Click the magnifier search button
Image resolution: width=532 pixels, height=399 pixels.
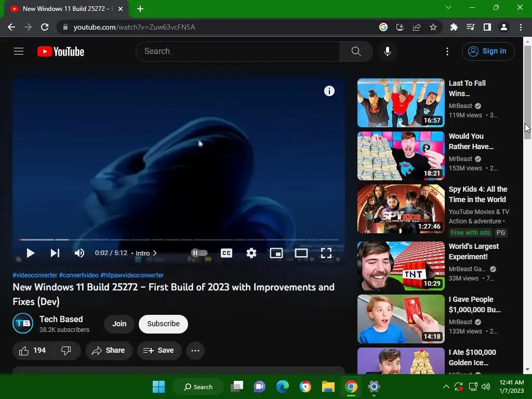tap(356, 51)
